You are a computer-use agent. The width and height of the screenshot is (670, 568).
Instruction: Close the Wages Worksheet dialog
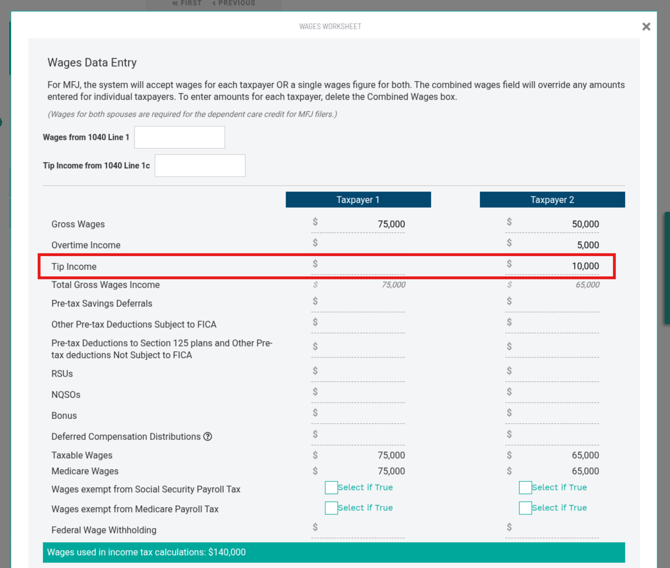click(x=646, y=26)
